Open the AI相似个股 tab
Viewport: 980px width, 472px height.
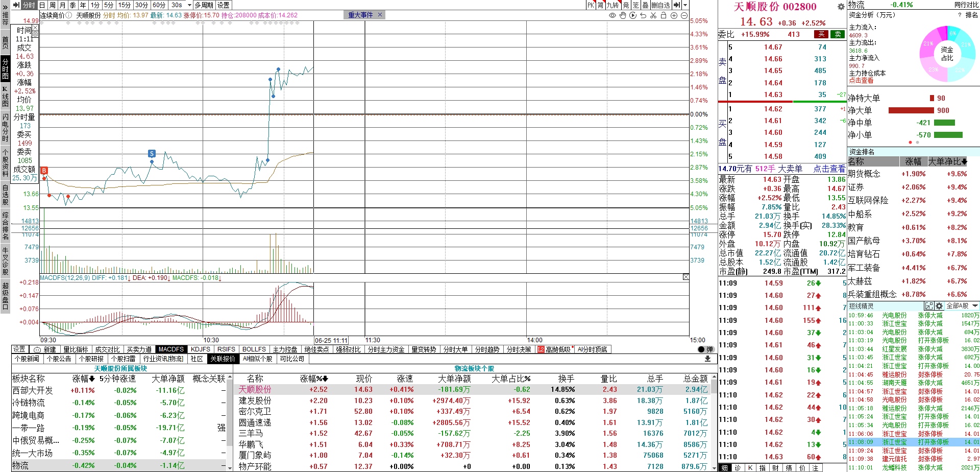pyautogui.click(x=258, y=359)
